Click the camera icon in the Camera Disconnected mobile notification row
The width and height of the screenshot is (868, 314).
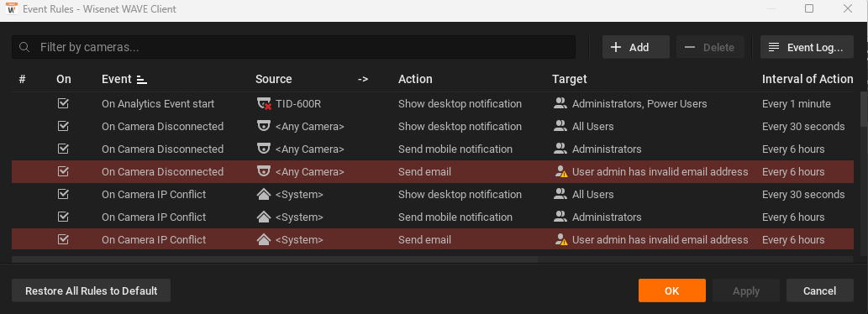point(264,149)
